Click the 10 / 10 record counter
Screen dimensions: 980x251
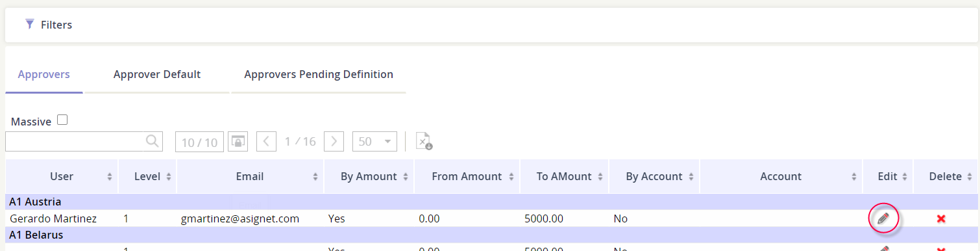pos(200,142)
